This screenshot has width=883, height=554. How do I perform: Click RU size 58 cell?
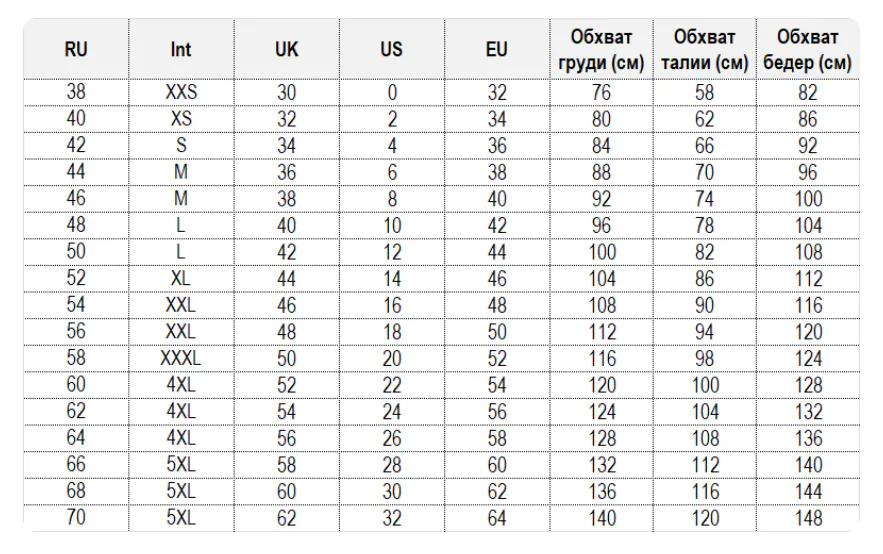(x=76, y=358)
